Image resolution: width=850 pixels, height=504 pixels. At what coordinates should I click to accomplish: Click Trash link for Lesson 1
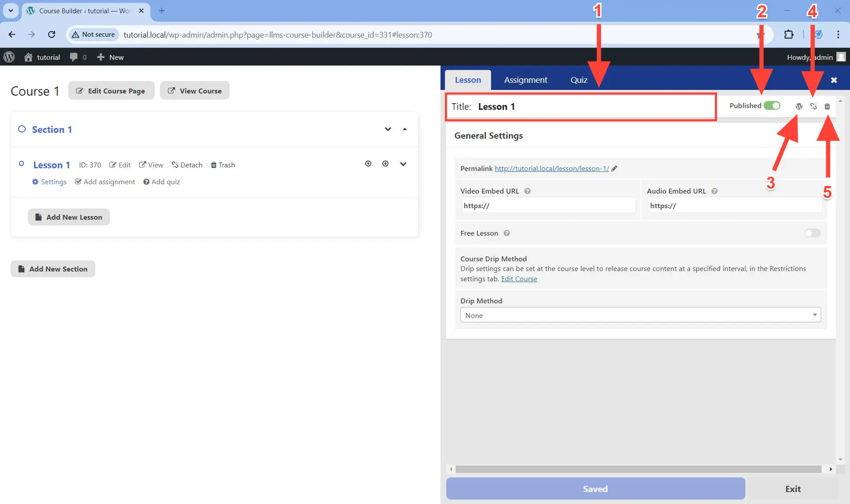(x=223, y=165)
